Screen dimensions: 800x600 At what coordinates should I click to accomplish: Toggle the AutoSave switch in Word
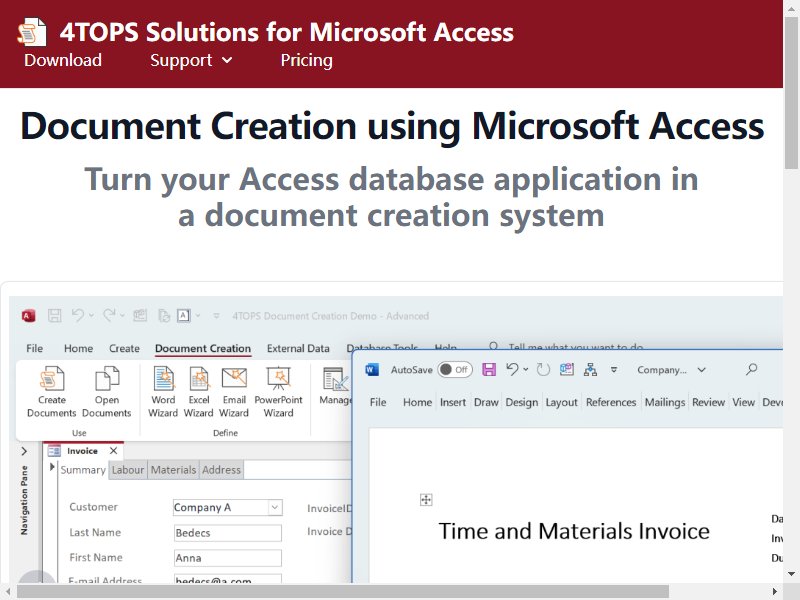[455, 369]
